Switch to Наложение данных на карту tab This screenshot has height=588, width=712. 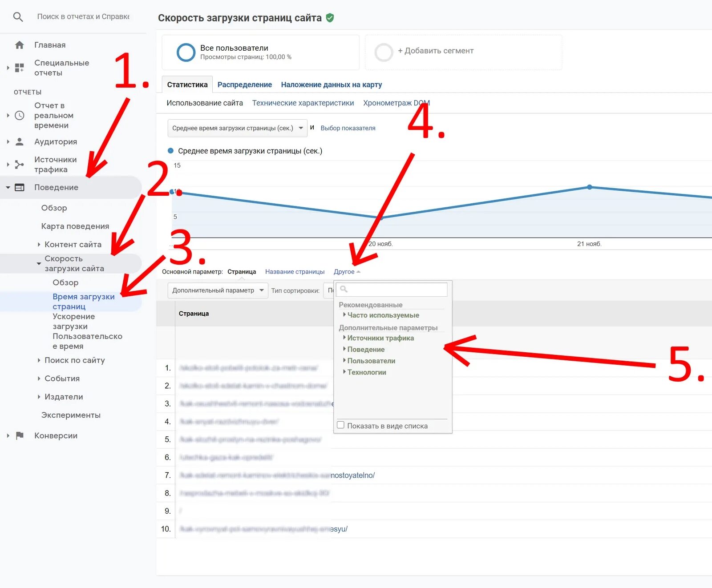(x=332, y=85)
